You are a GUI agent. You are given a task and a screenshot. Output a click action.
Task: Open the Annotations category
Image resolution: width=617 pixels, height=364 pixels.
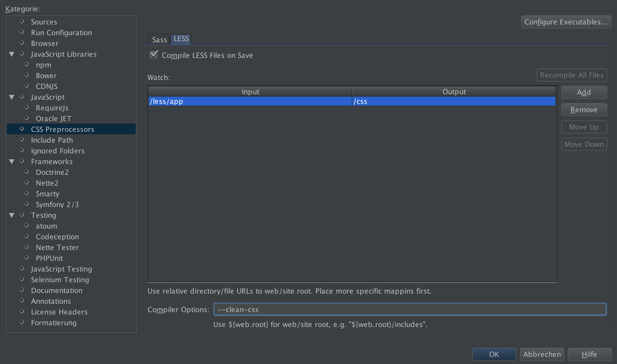51,301
